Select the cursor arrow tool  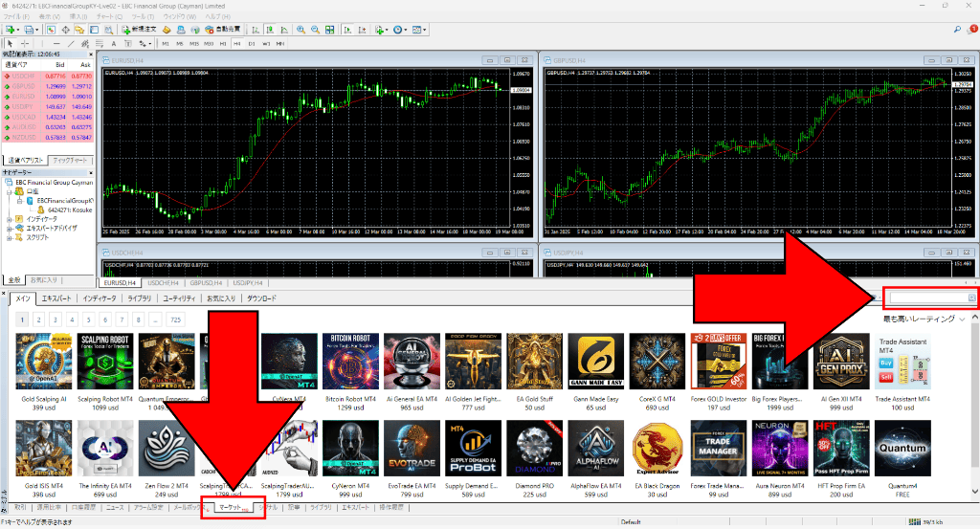tap(10, 44)
